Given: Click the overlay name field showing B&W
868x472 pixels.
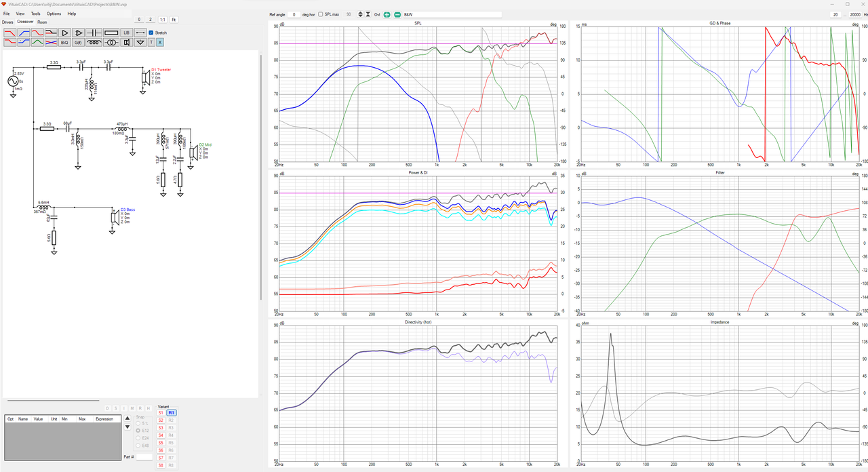Looking at the screenshot, I should point(452,14).
